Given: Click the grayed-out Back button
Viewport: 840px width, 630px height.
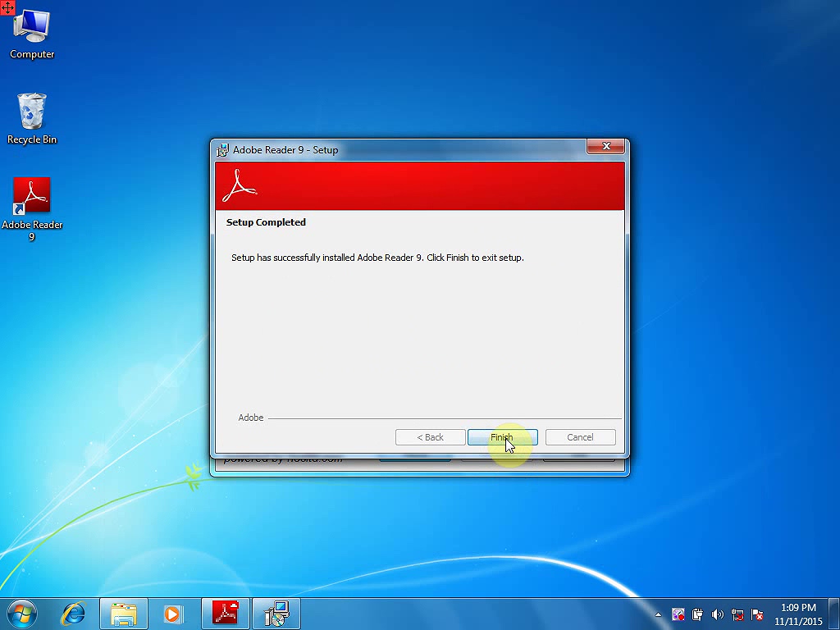Looking at the screenshot, I should point(430,437).
